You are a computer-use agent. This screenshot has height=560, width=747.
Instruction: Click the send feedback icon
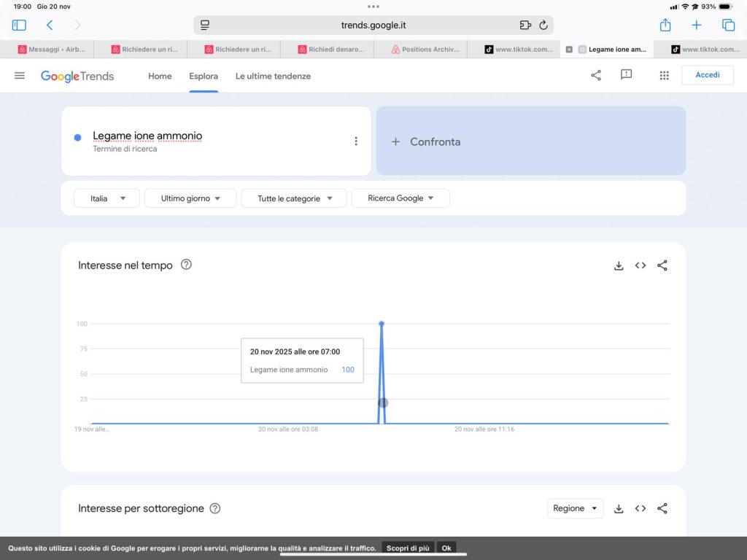[x=626, y=75]
